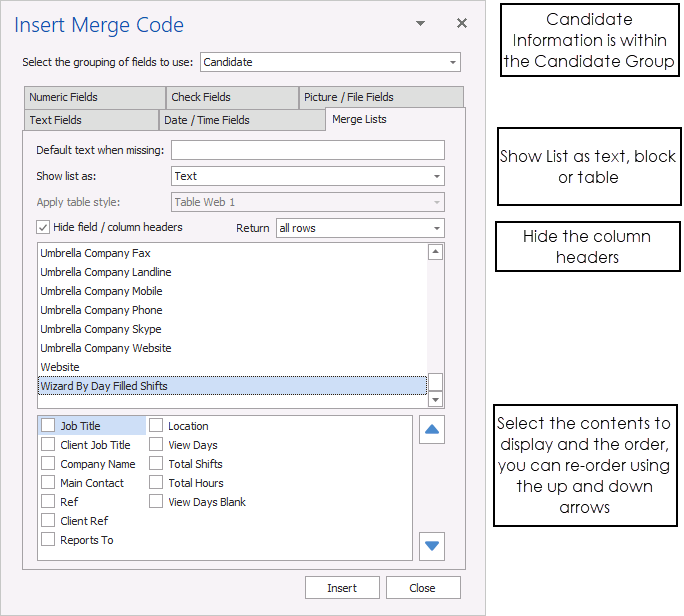Click the move down arrow button
Image resolution: width=684 pixels, height=616 pixels.
tap(432, 546)
